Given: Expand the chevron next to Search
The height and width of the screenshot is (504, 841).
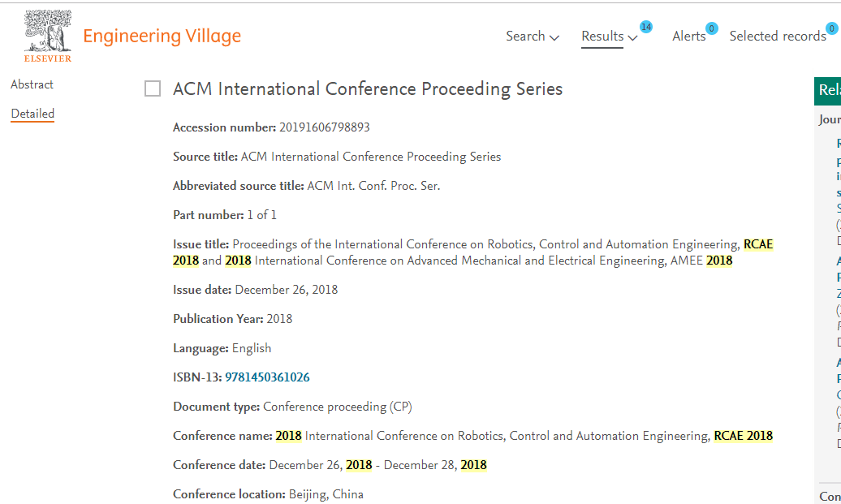Looking at the screenshot, I should [x=554, y=37].
